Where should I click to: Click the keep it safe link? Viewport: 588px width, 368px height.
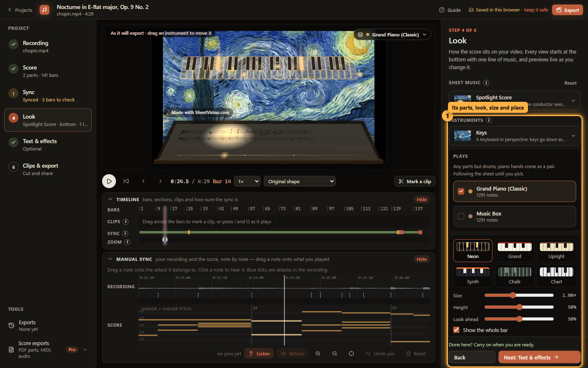[536, 10]
